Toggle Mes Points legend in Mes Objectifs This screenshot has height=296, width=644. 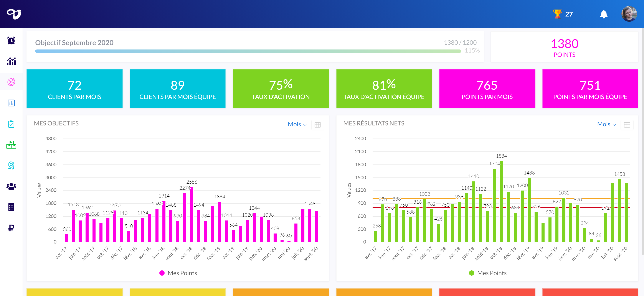point(178,273)
